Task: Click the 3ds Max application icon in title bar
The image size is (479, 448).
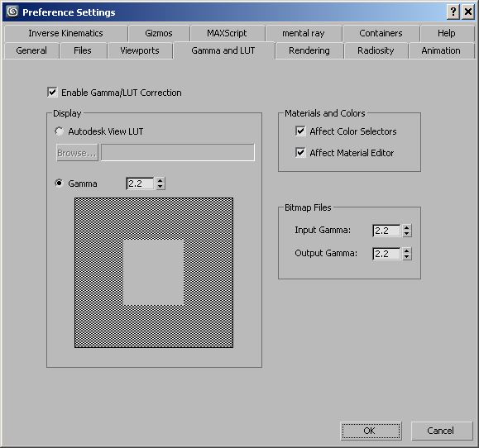Action: 13,12
